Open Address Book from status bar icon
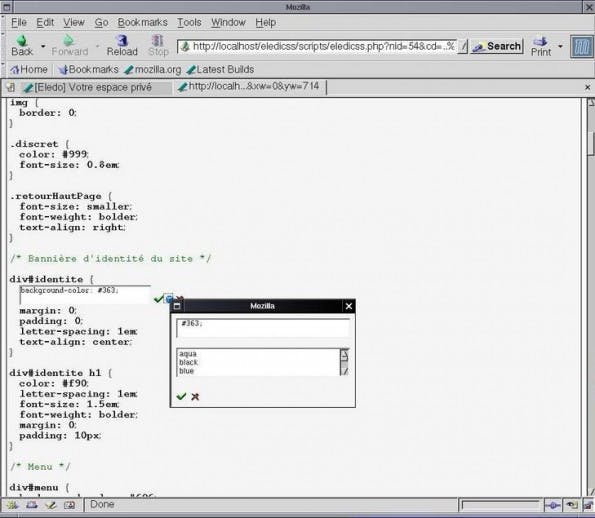The height and width of the screenshot is (518, 595). [x=69, y=505]
